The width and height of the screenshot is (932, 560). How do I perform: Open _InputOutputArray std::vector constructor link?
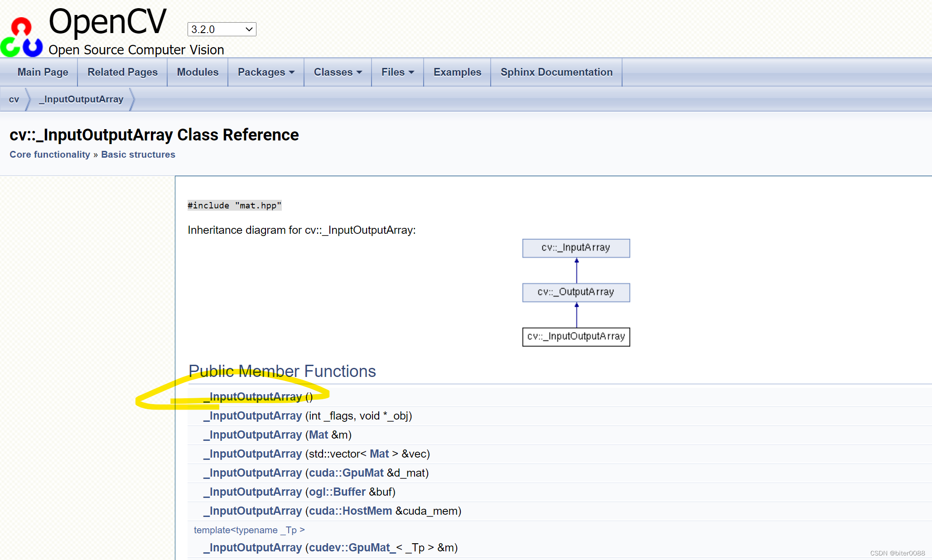coord(252,454)
